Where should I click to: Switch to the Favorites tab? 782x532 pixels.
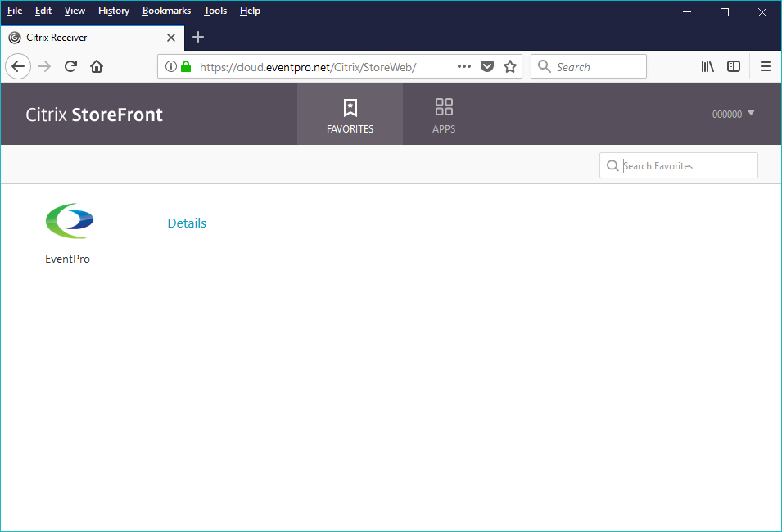point(350,115)
